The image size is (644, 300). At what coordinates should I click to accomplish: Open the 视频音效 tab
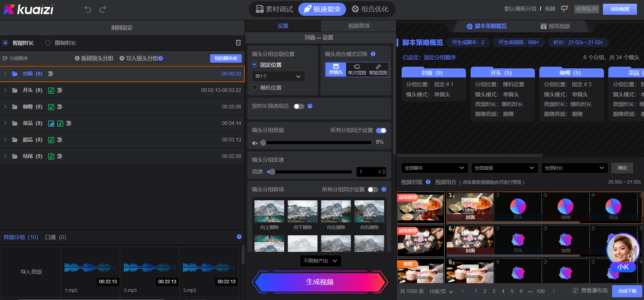click(x=359, y=26)
